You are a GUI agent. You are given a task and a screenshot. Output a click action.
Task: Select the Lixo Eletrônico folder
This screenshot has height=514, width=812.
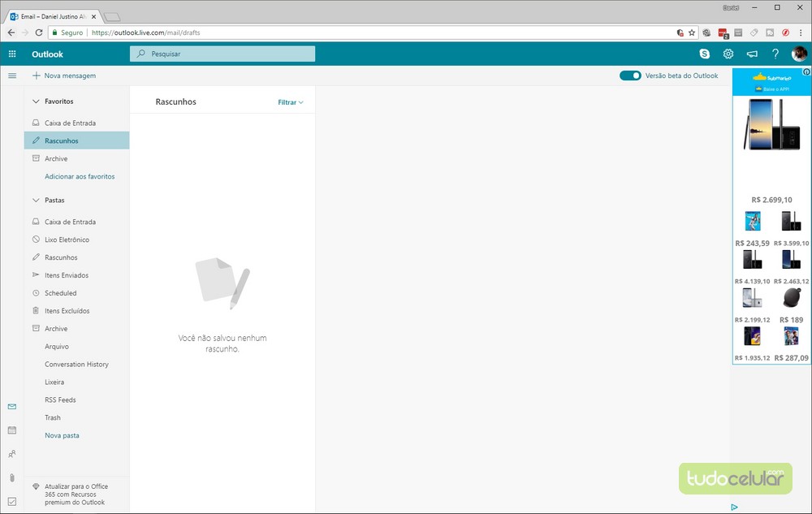coord(67,240)
